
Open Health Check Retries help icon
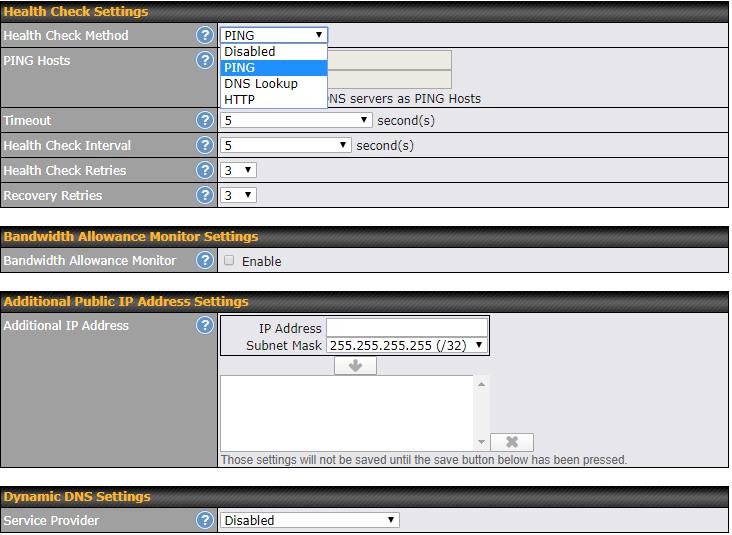click(205, 170)
